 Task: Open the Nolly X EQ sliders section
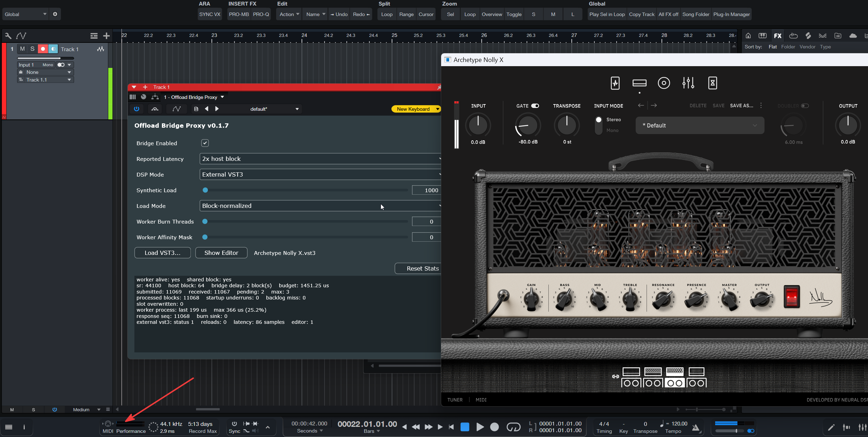(688, 83)
